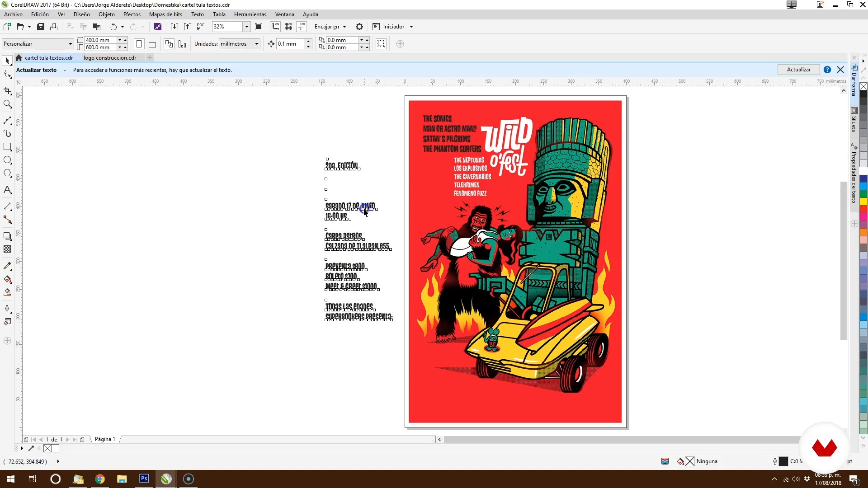Click the vertical scrollbar thumb
868x488 pixels.
pyautogui.click(x=844, y=260)
